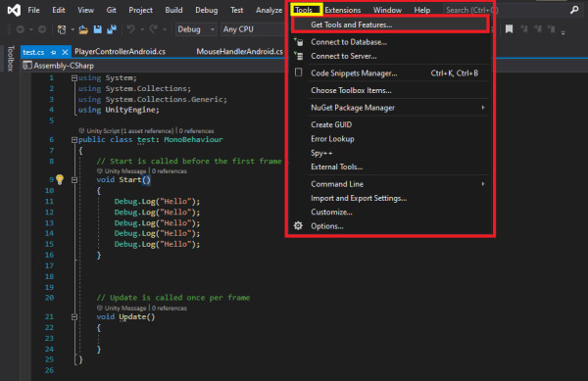Open the Analyze menu
588x381 pixels.
[x=269, y=10]
